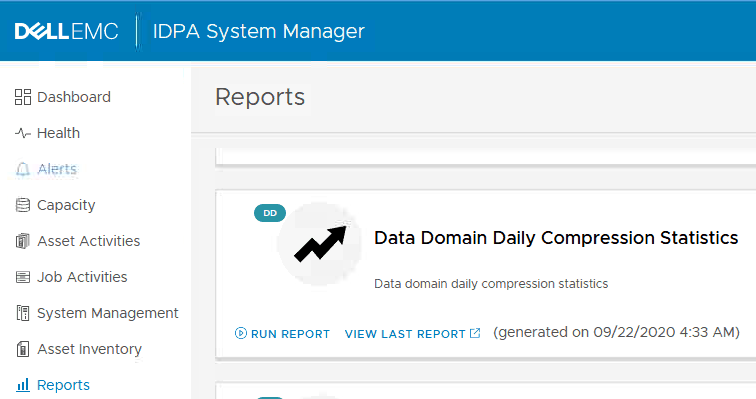Open the Capacity section
Screen dimensions: 756x399
click(x=66, y=205)
